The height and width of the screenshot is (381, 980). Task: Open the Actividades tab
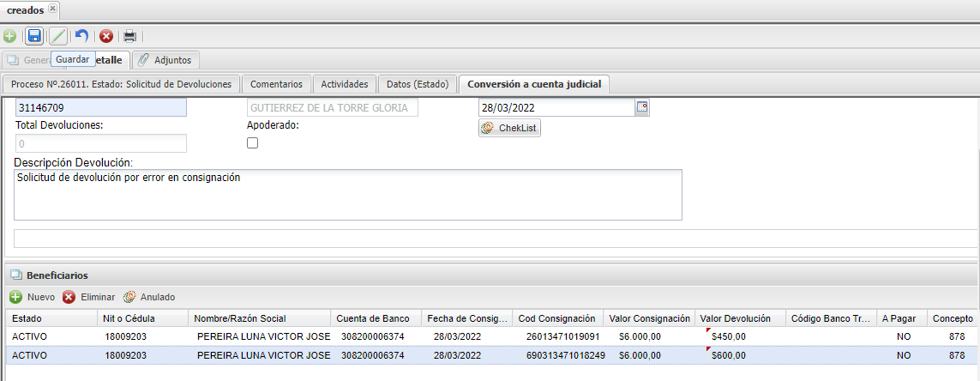point(344,84)
